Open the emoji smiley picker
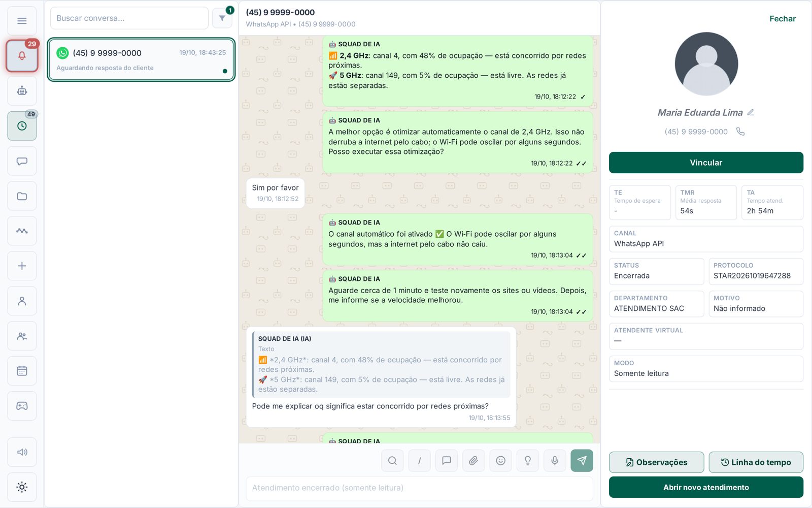The image size is (812, 508). (500, 461)
